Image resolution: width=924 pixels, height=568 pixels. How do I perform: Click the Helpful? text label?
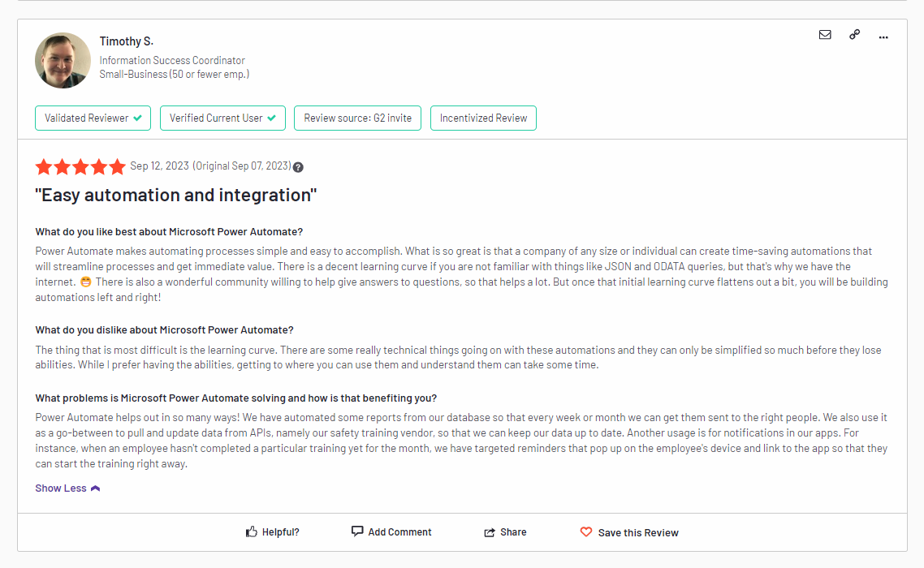(x=280, y=532)
